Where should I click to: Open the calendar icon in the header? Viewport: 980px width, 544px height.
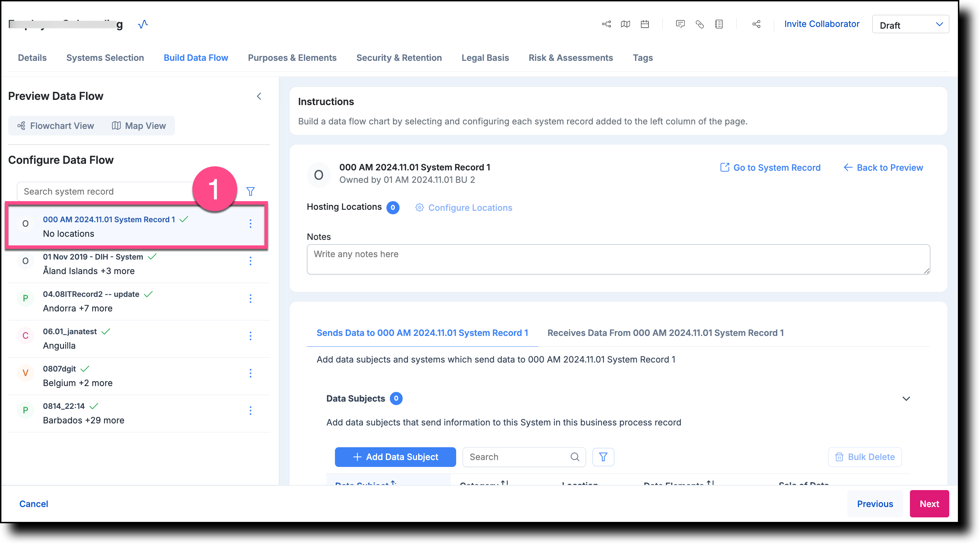(x=644, y=24)
